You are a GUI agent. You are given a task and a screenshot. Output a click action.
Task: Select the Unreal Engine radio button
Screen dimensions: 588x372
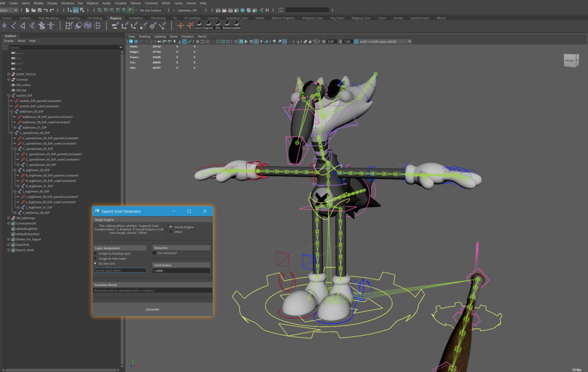click(171, 227)
